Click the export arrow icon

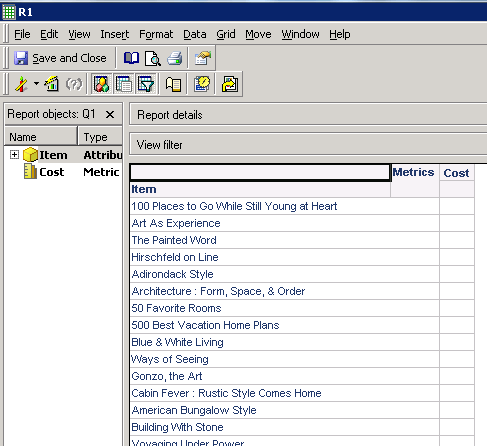click(230, 84)
